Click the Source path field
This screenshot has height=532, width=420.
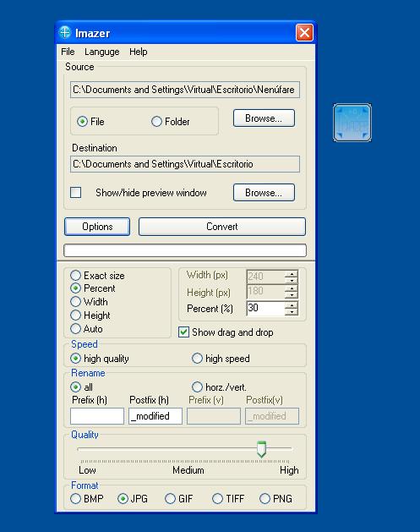coord(185,90)
